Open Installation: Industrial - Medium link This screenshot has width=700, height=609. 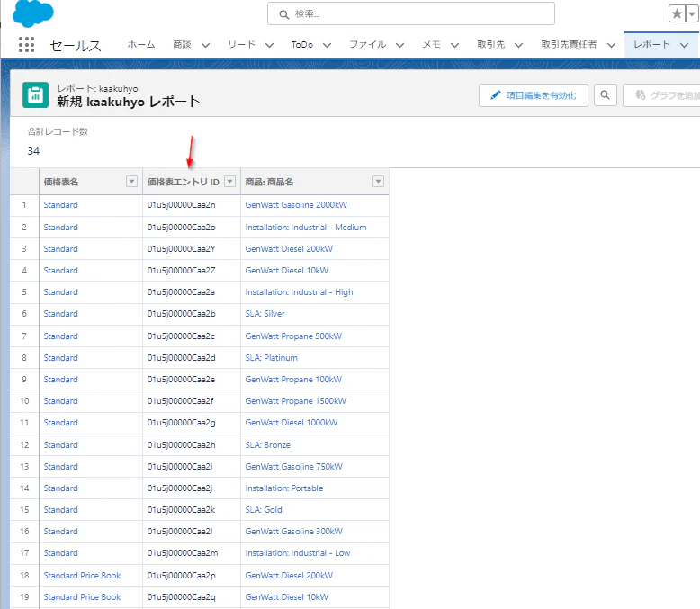[x=306, y=228]
